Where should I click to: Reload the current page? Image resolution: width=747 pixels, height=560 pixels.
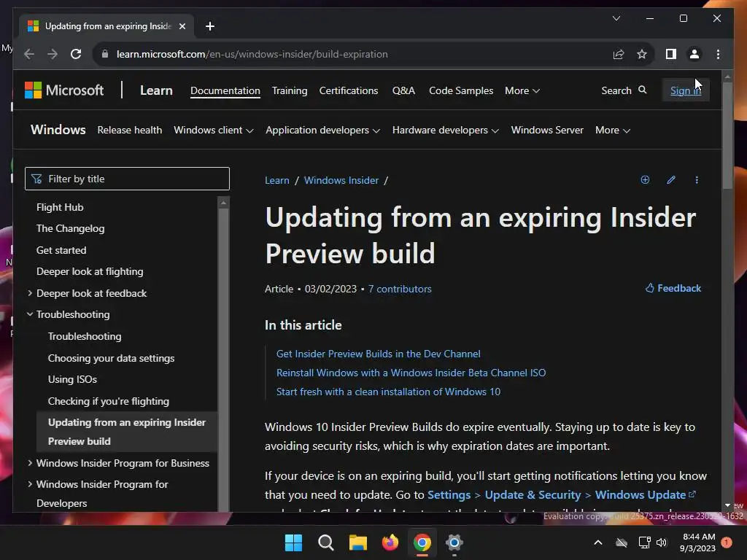pyautogui.click(x=76, y=54)
